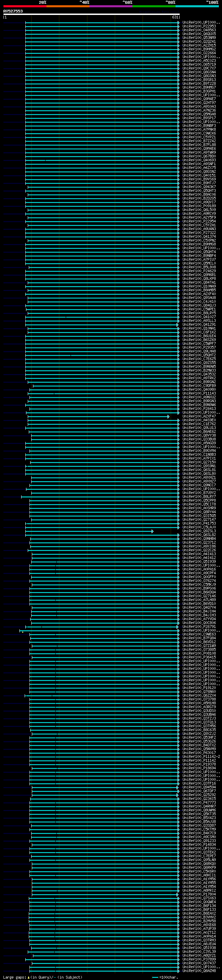Select hit label UniRef100_B9T228

point(199,84)
